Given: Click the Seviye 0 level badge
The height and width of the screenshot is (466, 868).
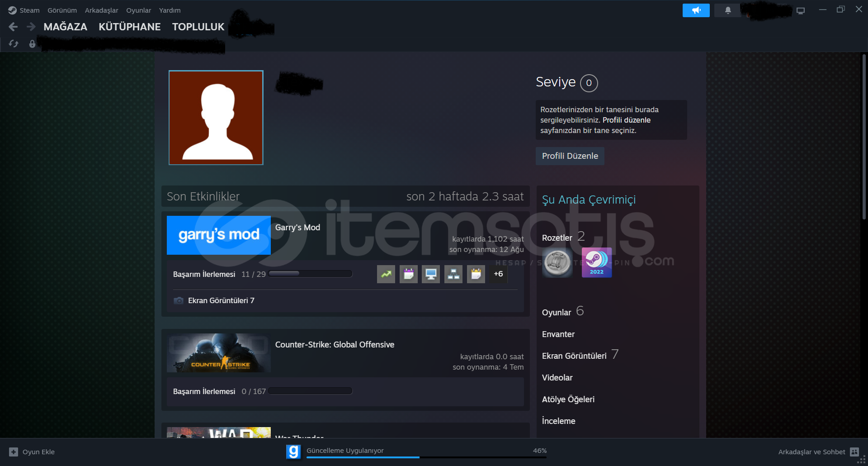Looking at the screenshot, I should coord(589,83).
